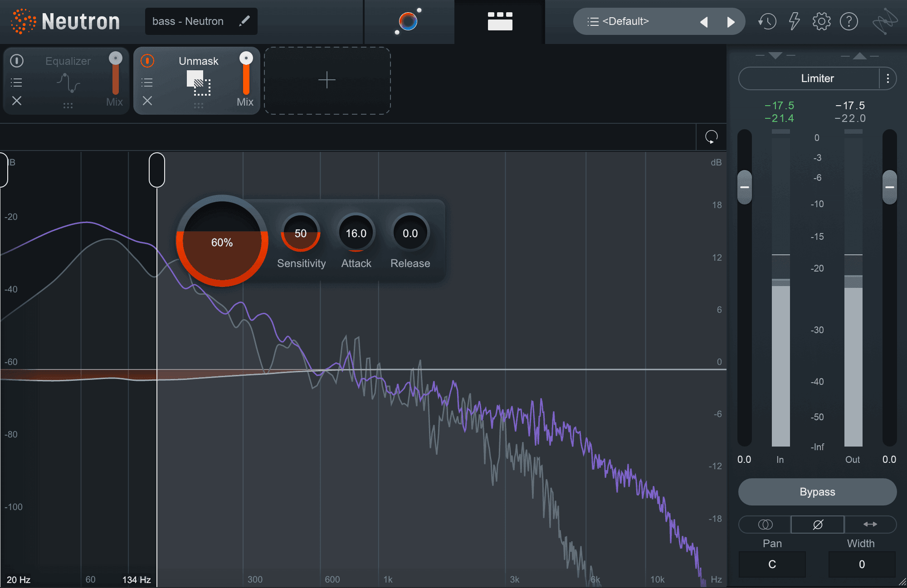Viewport: 907px width, 588px height.
Task: Click the Width field showing 0
Action: [x=862, y=564]
